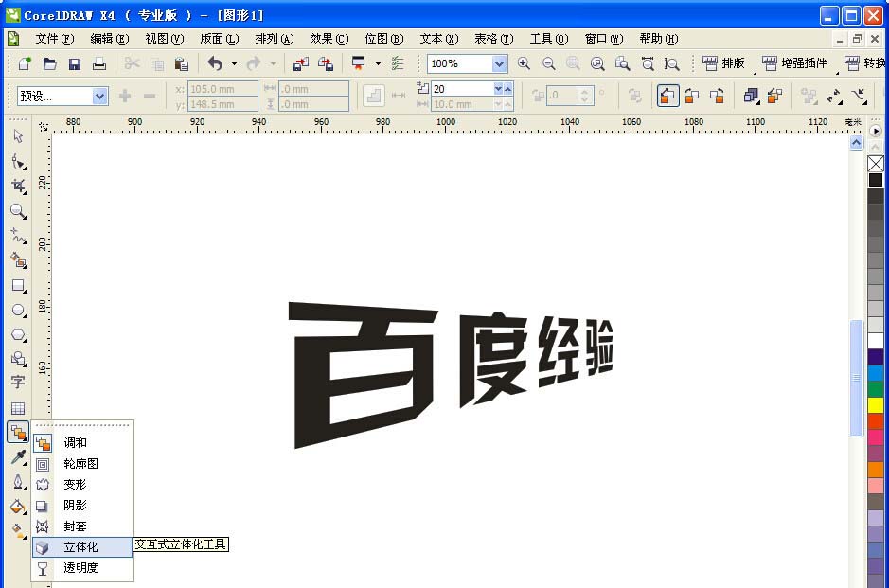
Task: Choose 封套 from the flyout
Action: tap(82, 526)
